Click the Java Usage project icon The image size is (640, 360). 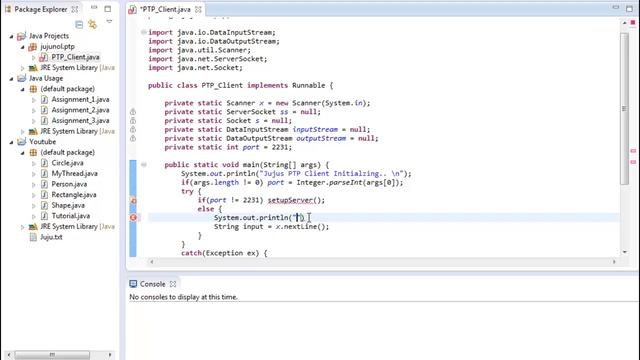point(22,78)
